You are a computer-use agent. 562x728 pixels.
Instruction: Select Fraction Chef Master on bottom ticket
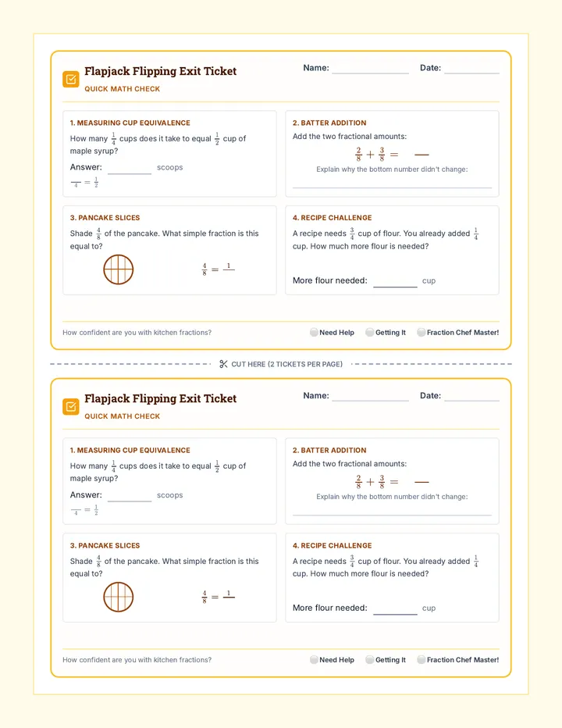coord(421,660)
